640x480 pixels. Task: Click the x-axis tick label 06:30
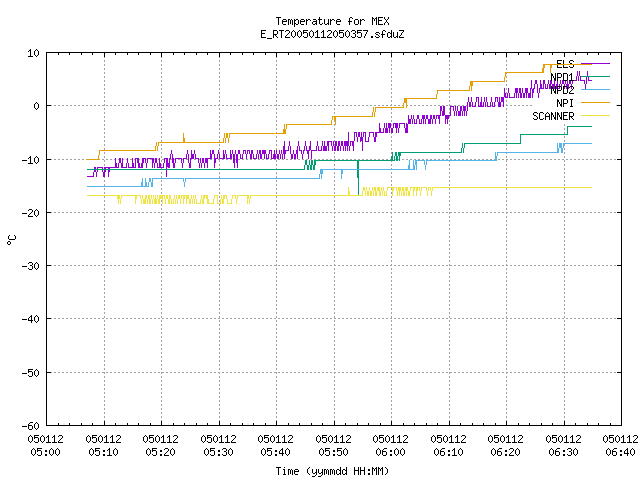tap(564, 452)
